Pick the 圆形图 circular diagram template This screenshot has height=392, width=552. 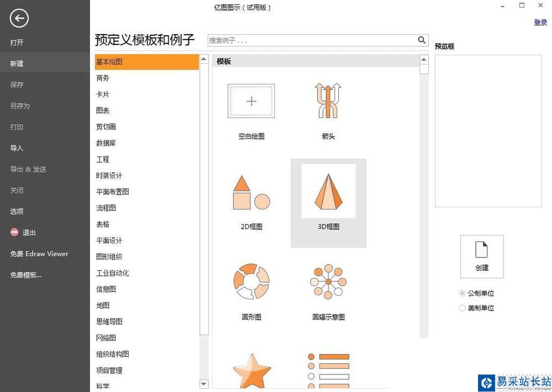[251, 282]
